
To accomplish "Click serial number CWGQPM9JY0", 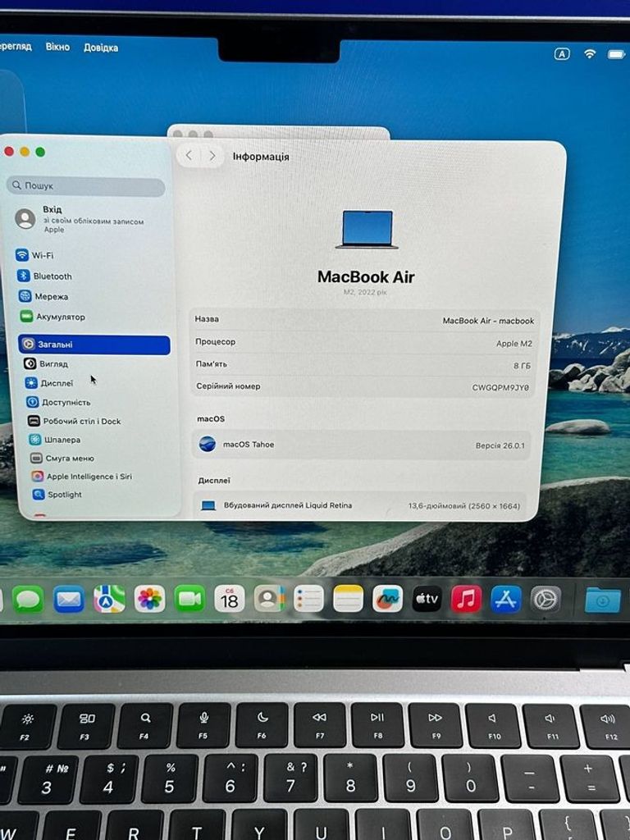I will (500, 387).
